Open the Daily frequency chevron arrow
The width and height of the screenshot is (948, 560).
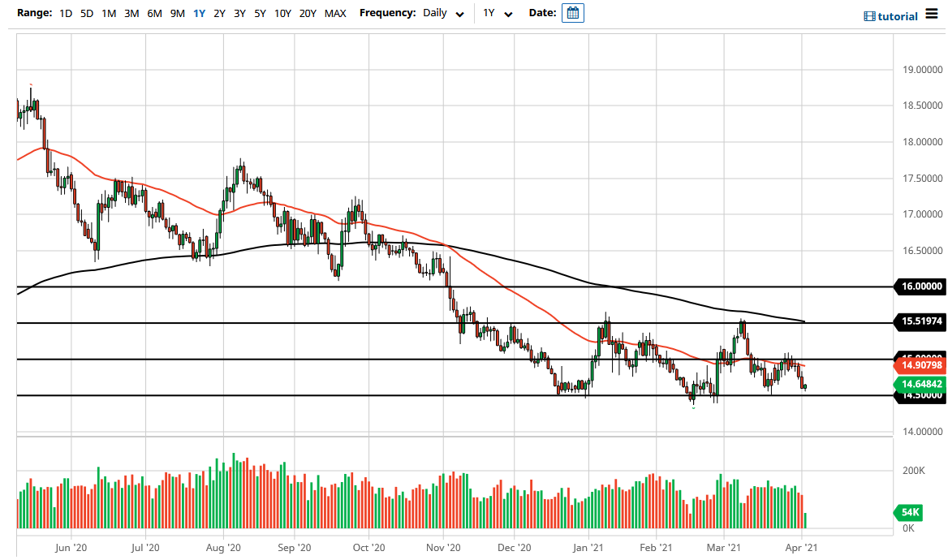(x=460, y=14)
